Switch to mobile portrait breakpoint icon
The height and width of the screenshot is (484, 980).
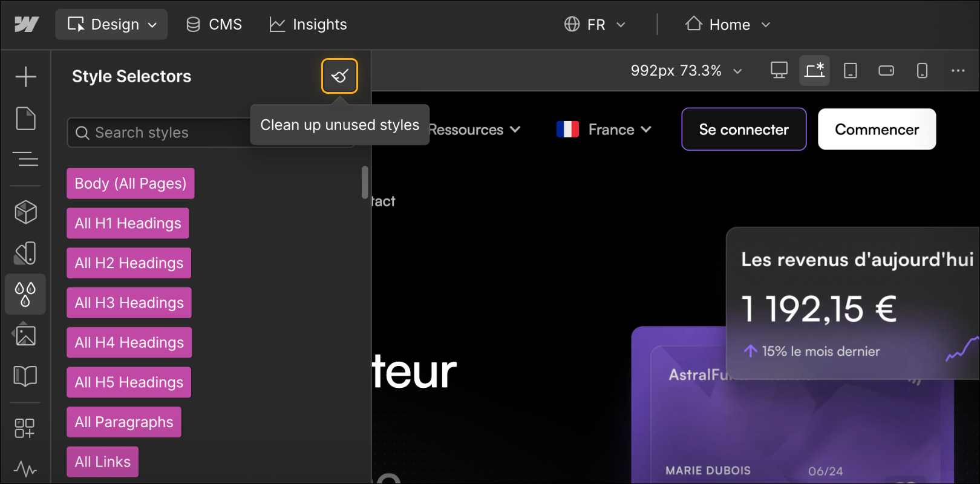click(x=922, y=71)
